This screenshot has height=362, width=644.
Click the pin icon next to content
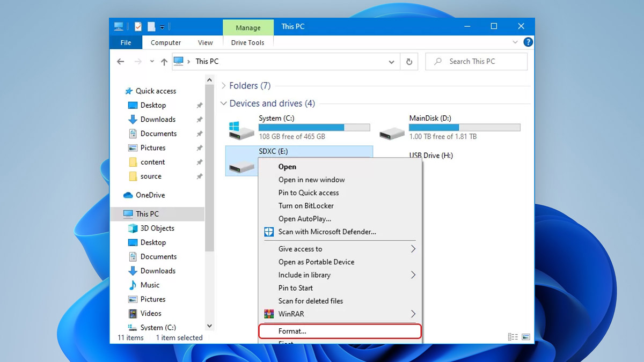point(200,162)
